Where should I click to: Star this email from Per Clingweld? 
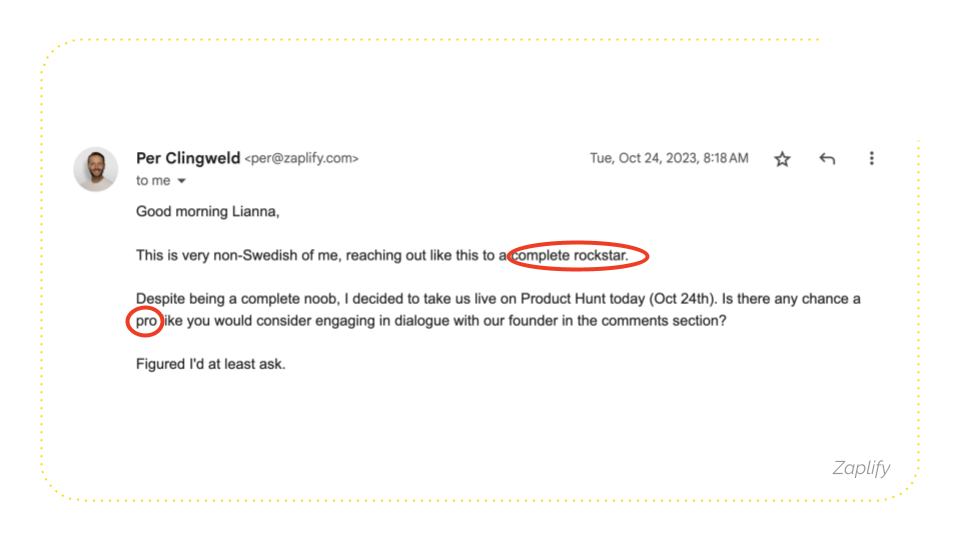(782, 159)
